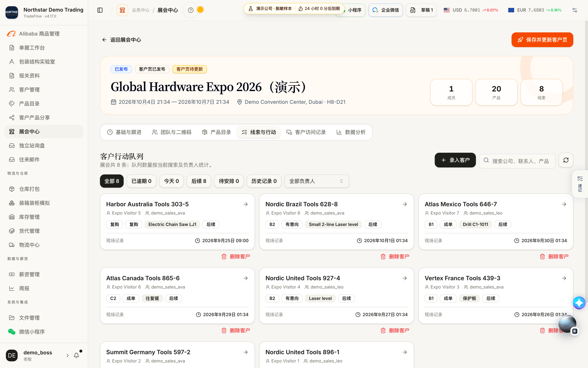Switch to 基础与跟进 tab
The image size is (588, 368).
click(124, 132)
